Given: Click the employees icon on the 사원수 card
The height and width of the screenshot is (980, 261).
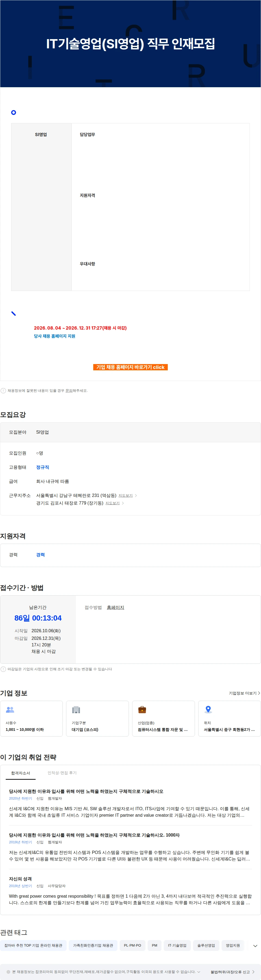Looking at the screenshot, I should click(10, 709).
